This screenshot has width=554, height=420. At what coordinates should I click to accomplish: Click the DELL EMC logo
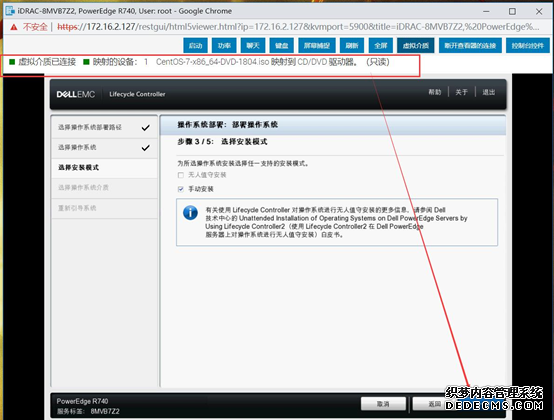point(76,94)
